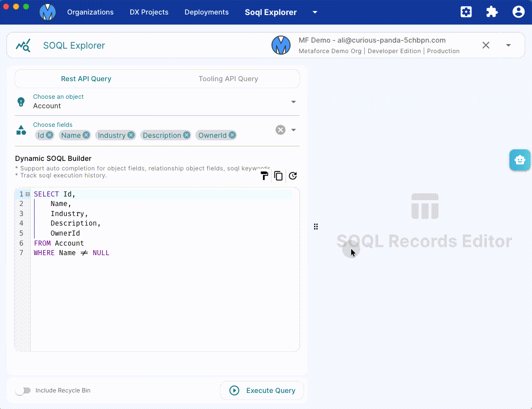
Task: Open Deployments menu
Action: [206, 12]
